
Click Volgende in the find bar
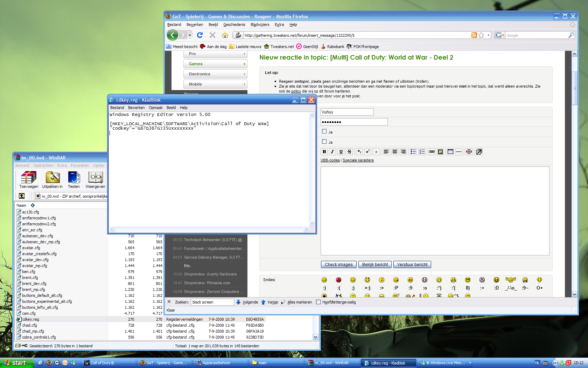(x=247, y=302)
